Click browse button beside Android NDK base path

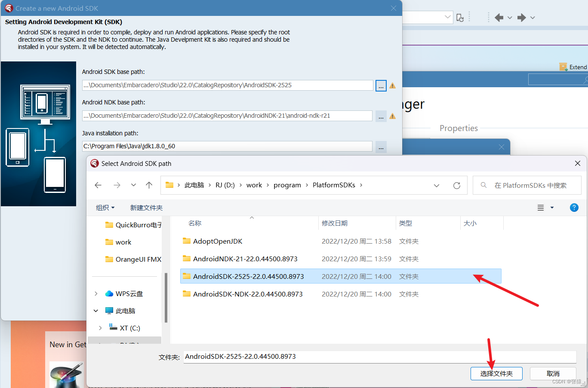381,116
